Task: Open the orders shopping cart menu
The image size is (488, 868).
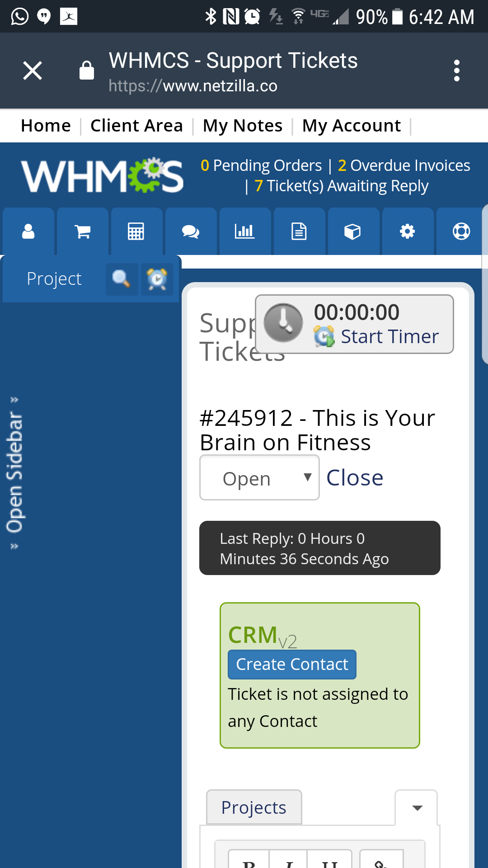Action: coord(82,231)
